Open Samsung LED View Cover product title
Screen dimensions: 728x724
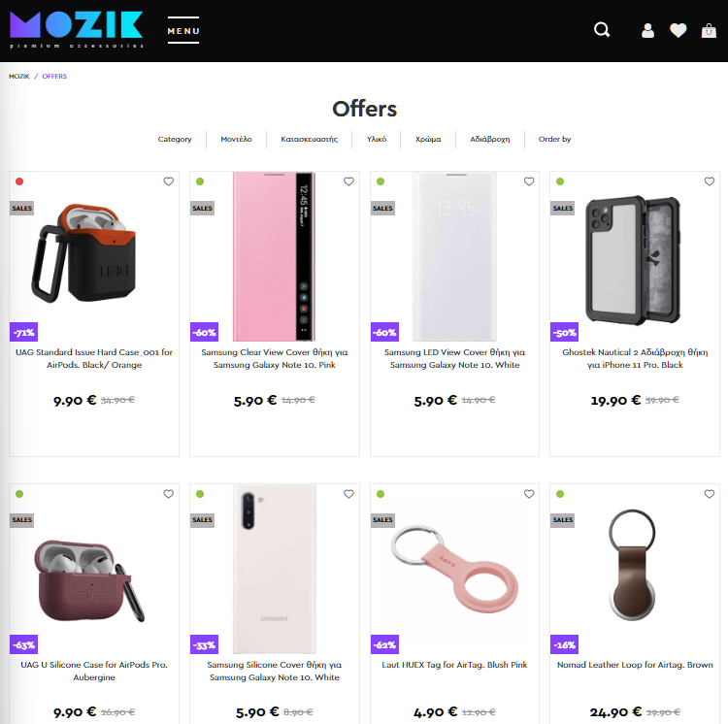pyautogui.click(x=454, y=358)
